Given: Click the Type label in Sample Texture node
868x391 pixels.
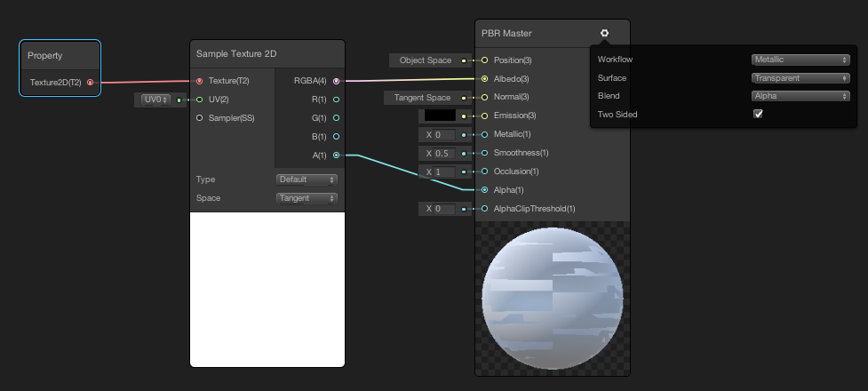Looking at the screenshot, I should (205, 180).
